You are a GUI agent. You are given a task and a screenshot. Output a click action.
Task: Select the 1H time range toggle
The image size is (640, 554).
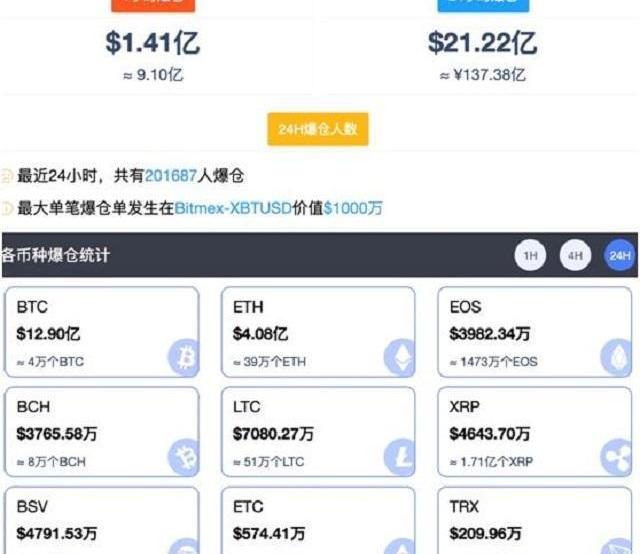click(530, 256)
